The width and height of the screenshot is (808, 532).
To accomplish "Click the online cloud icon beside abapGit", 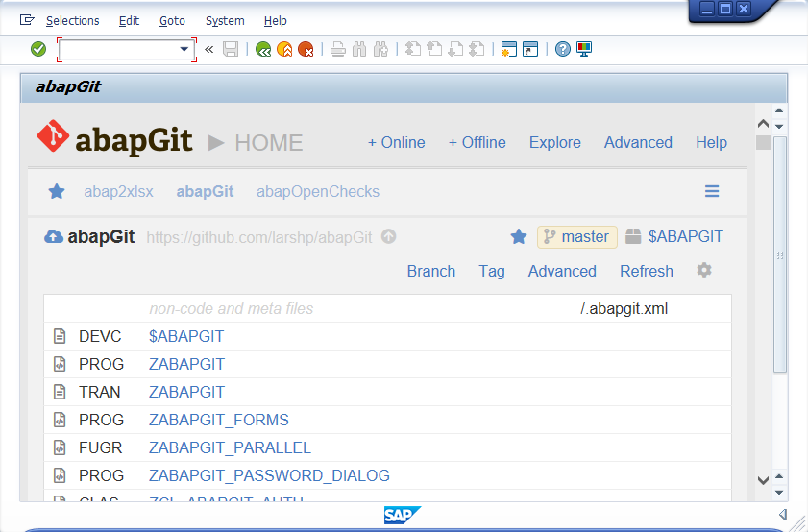I will [54, 237].
